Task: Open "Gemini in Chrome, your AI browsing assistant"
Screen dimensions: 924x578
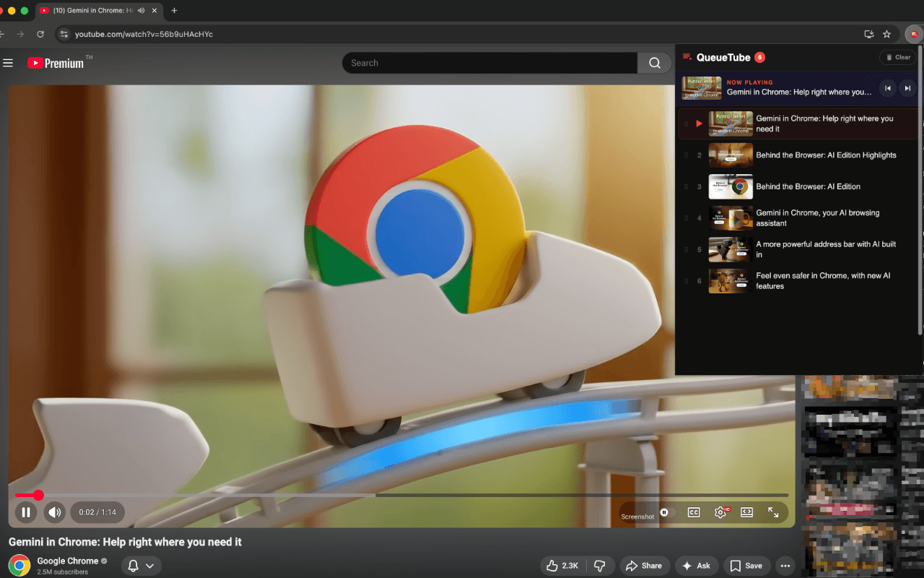Action: point(799,218)
